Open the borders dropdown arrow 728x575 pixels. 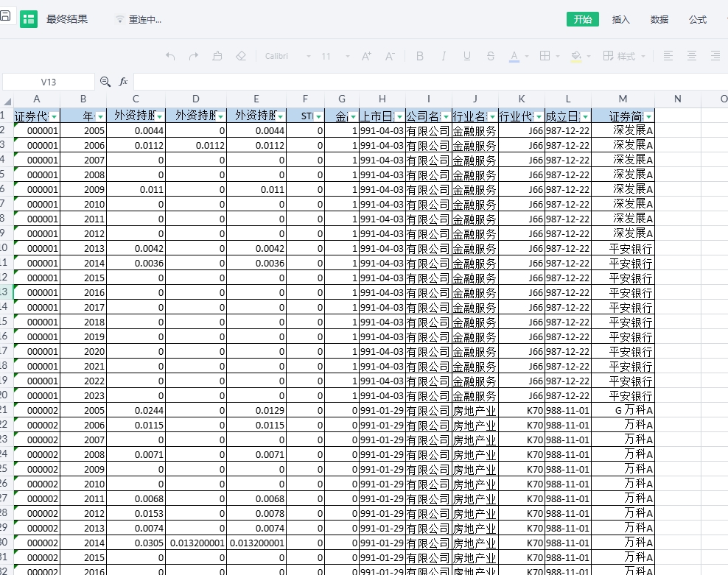point(558,56)
